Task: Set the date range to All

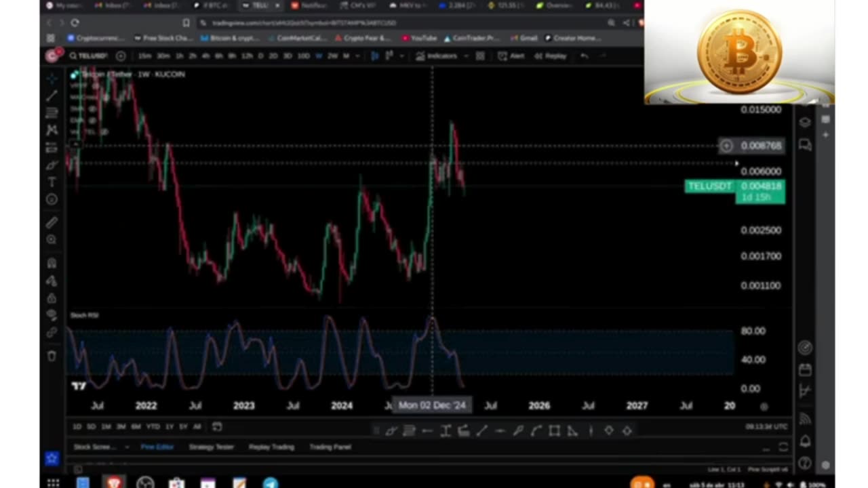Action: [x=197, y=426]
